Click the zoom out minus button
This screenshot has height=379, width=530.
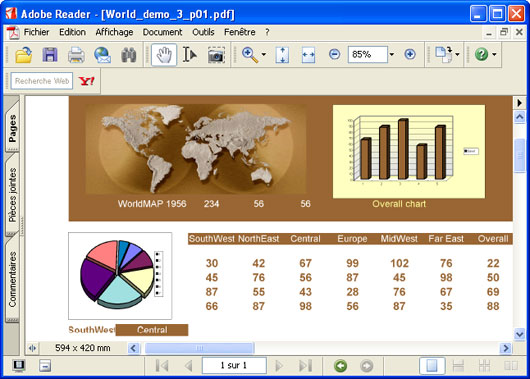tap(334, 54)
